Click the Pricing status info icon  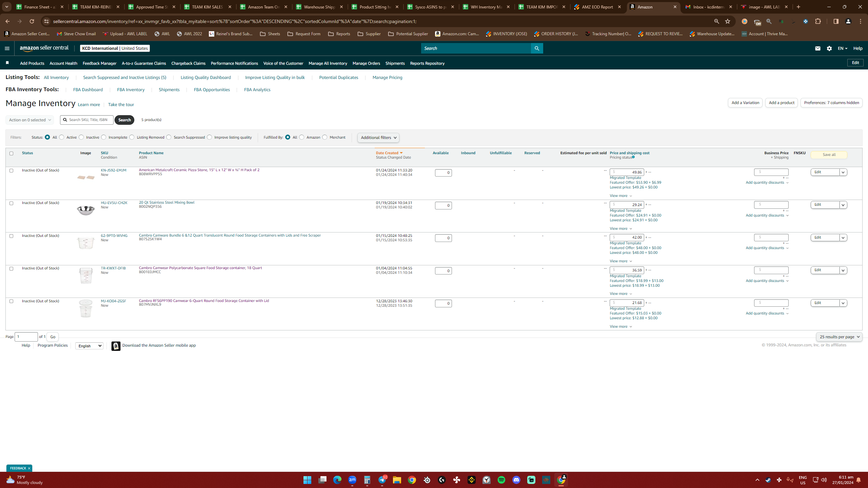[633, 157]
